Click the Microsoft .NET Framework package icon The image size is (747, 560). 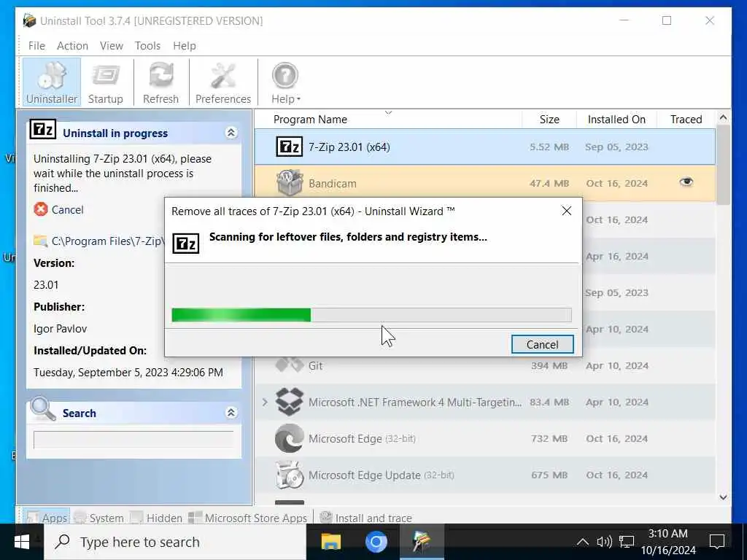[289, 402]
